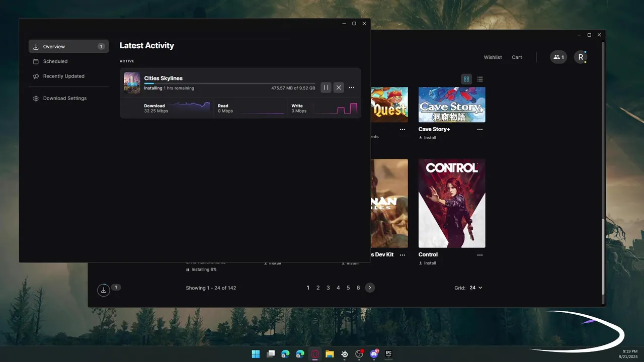Open Cave Story+ three-dot options menu
This screenshot has width=644, height=362.
click(479, 129)
